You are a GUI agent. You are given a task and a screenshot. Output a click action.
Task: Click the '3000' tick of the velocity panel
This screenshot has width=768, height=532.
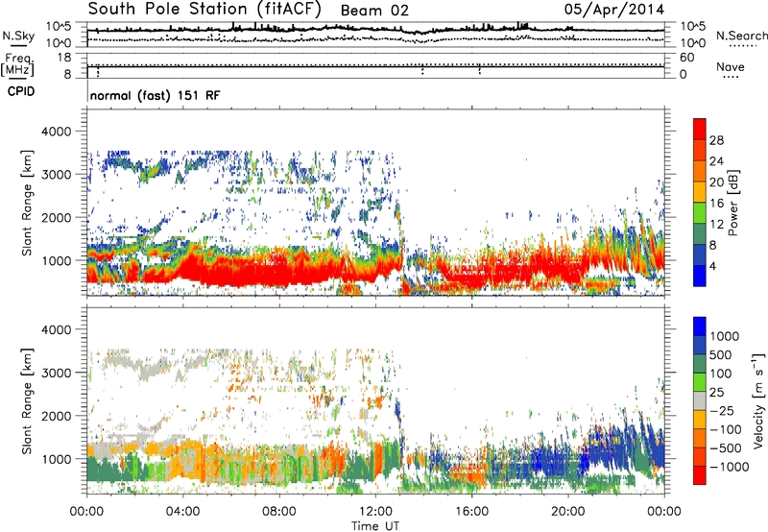coord(56,373)
